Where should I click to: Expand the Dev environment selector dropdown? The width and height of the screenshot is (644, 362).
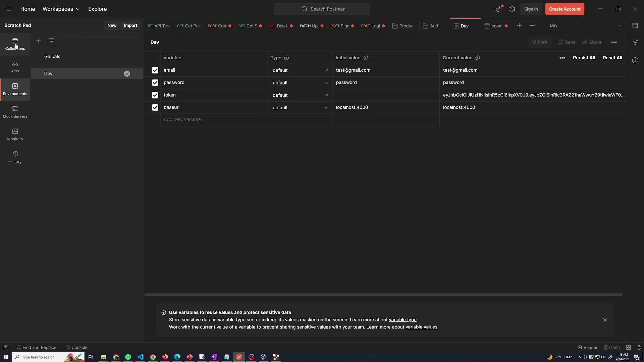point(619,25)
